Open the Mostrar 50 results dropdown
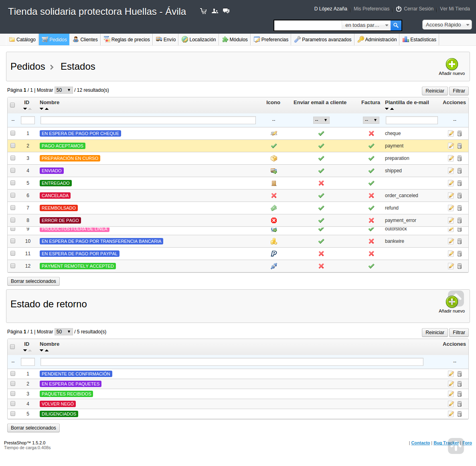Screen dimensions: 476x466 63,90
